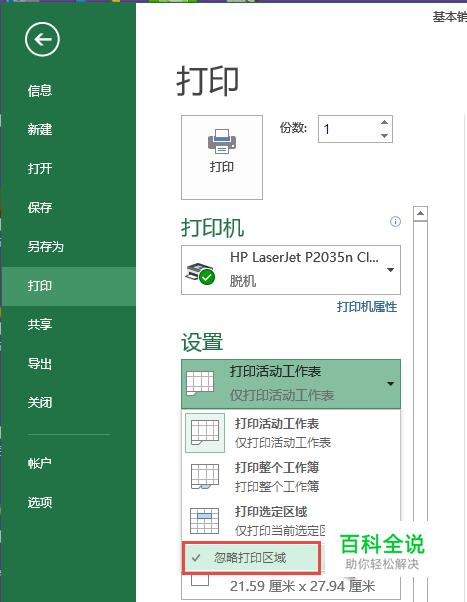
Task: Open the 打印机属性 link
Action: (367, 307)
